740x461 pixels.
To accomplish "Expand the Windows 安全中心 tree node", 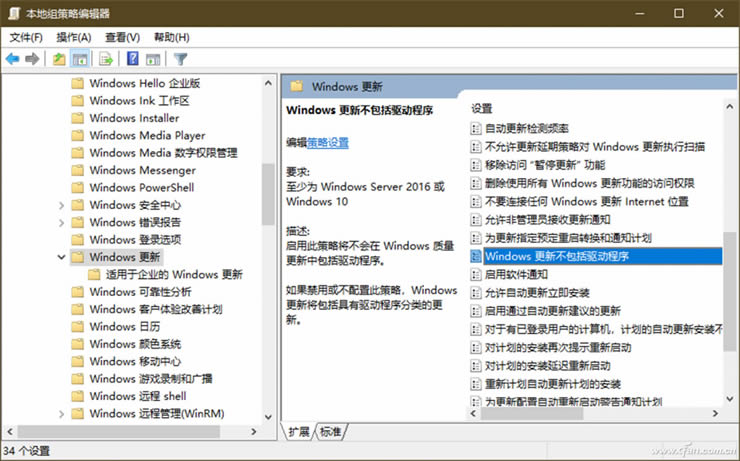I will [61, 205].
